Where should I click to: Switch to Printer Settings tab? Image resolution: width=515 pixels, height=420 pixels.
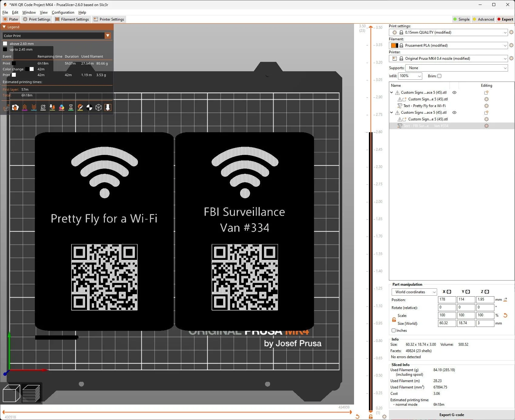point(109,19)
